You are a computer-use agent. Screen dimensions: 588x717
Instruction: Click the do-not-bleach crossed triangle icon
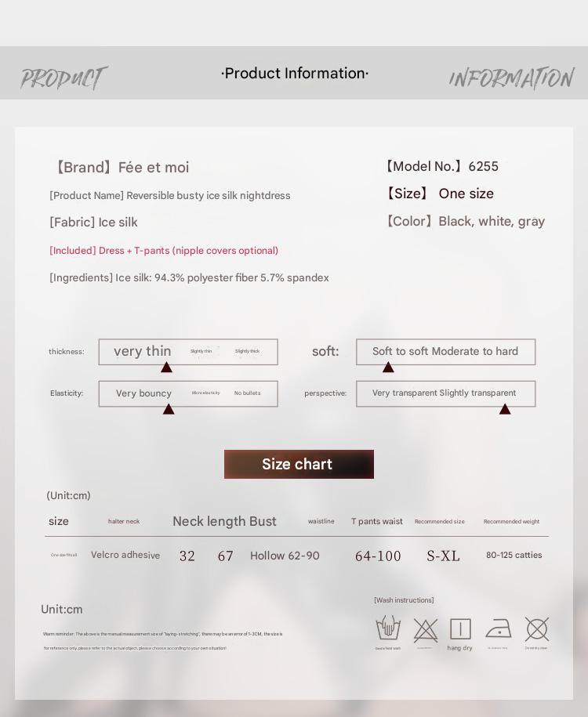click(x=426, y=630)
